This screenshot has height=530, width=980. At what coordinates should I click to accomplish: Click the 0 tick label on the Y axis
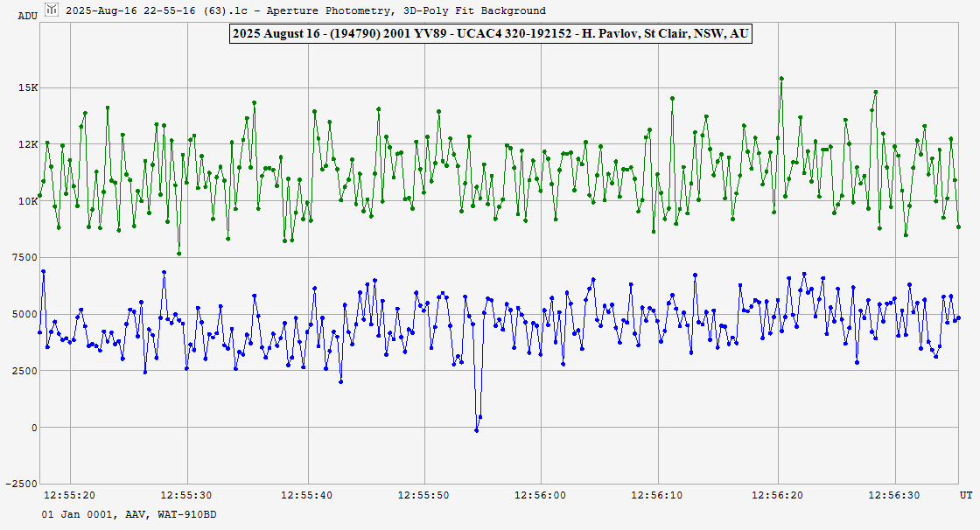pos(35,428)
